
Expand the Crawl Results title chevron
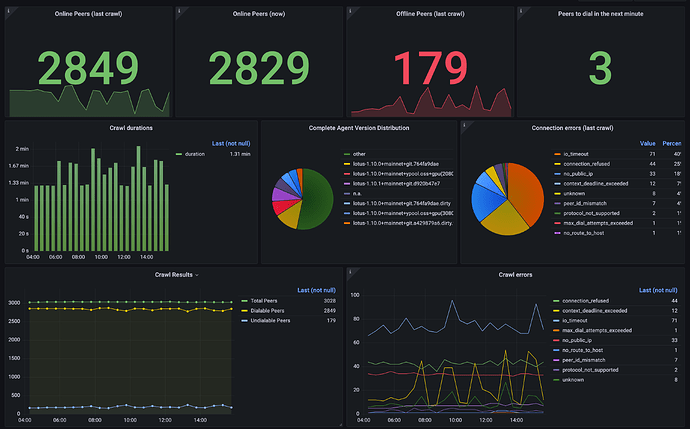(x=197, y=275)
